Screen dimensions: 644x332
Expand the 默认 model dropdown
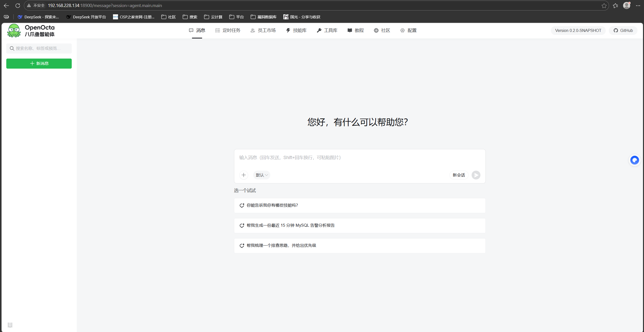261,175
